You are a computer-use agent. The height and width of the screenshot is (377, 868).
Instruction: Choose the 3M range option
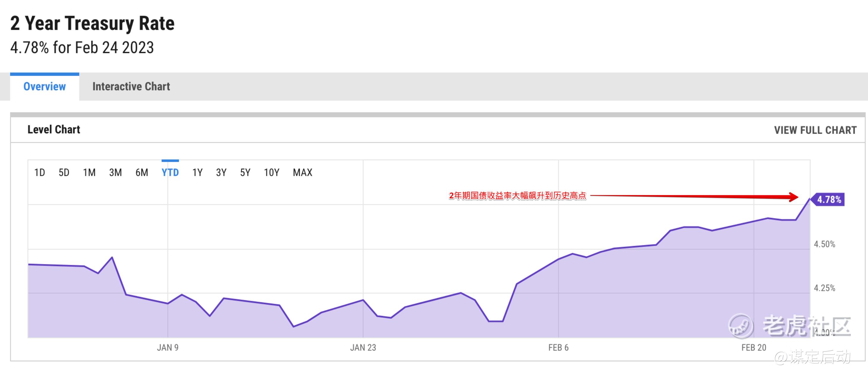(115, 172)
